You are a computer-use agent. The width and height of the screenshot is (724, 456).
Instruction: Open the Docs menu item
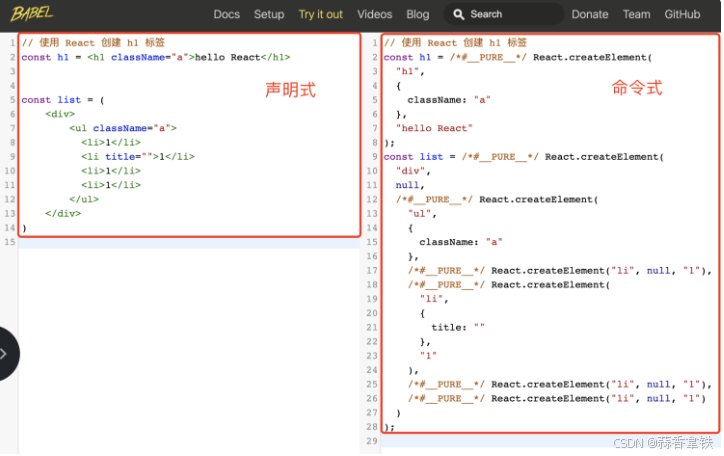227,14
